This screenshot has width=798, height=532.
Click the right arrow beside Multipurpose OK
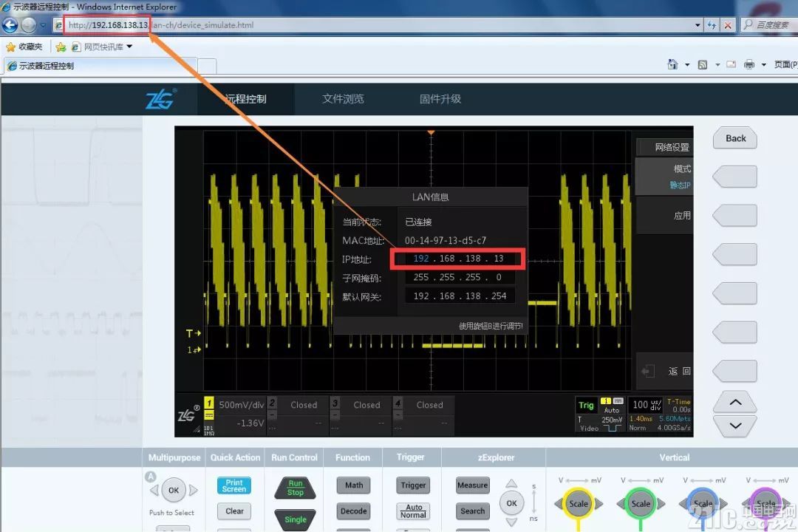coord(194,491)
